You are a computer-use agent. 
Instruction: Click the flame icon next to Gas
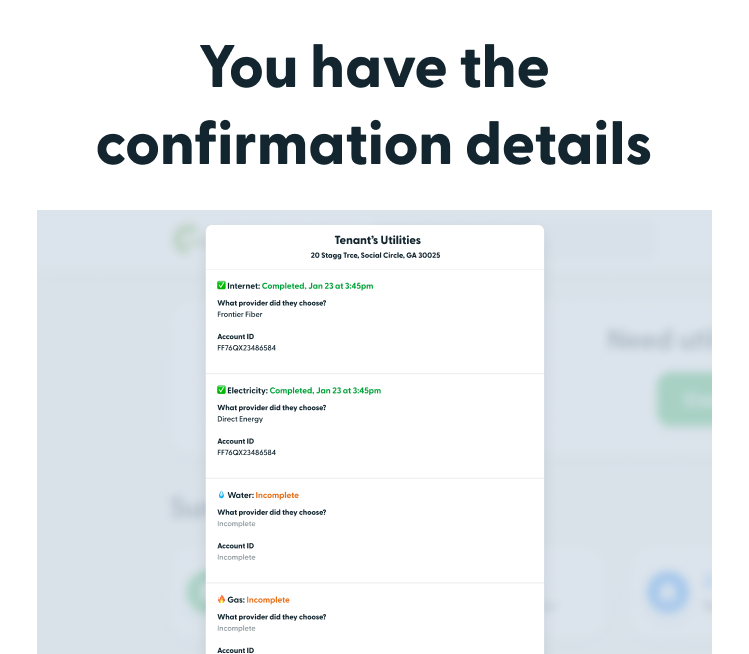click(x=221, y=599)
